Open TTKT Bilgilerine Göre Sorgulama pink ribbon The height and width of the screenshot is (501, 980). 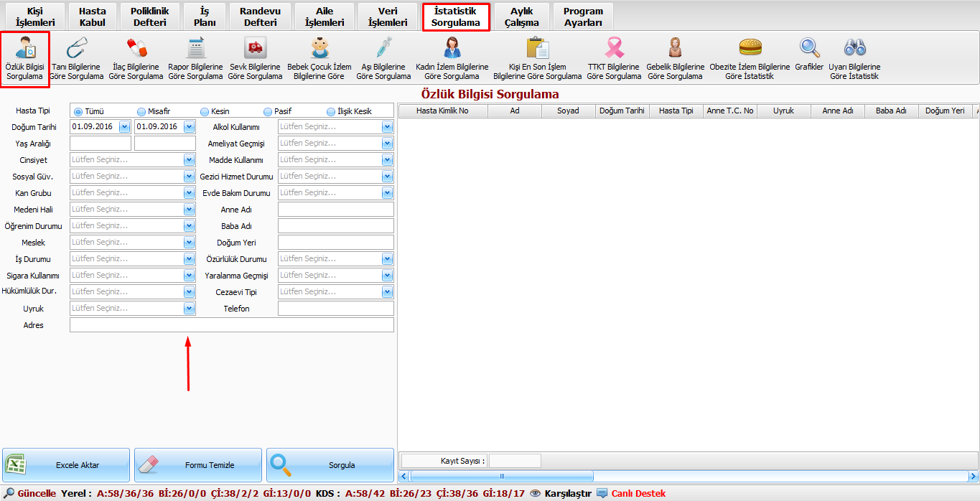coord(614,49)
